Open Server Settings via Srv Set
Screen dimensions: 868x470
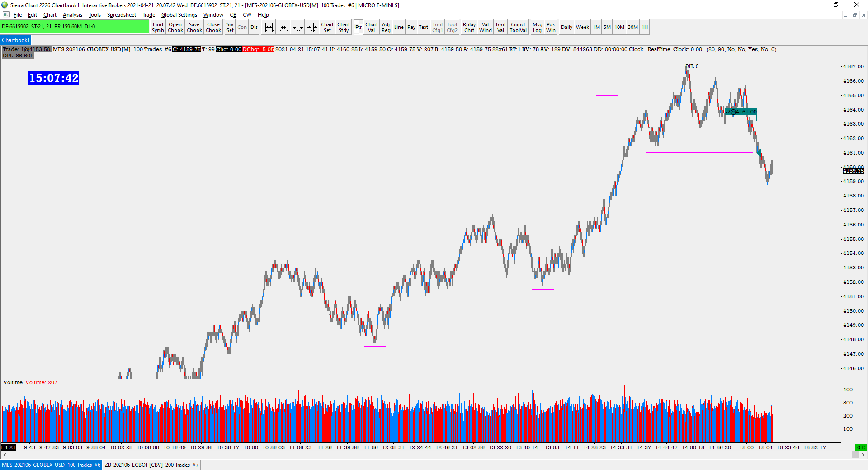[230, 27]
